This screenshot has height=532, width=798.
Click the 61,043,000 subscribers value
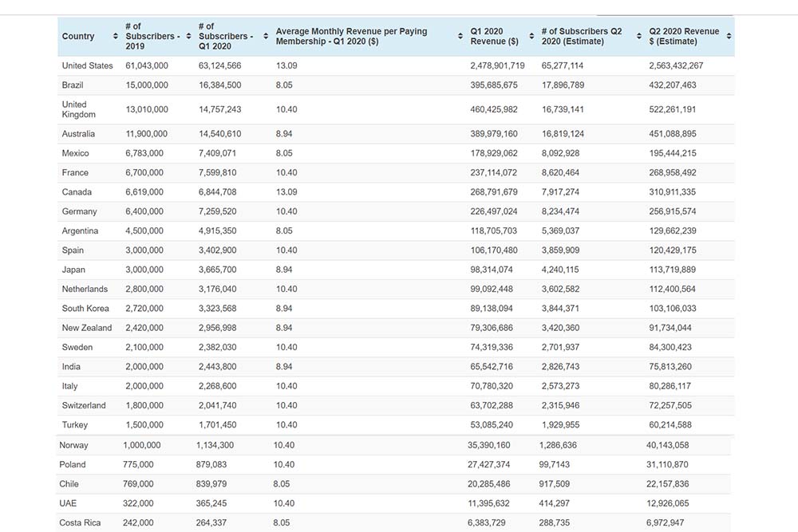147,65
